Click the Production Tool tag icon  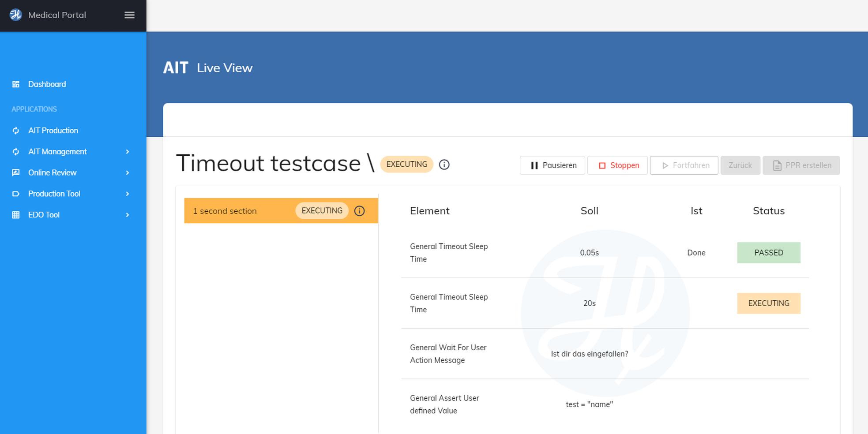(x=16, y=194)
